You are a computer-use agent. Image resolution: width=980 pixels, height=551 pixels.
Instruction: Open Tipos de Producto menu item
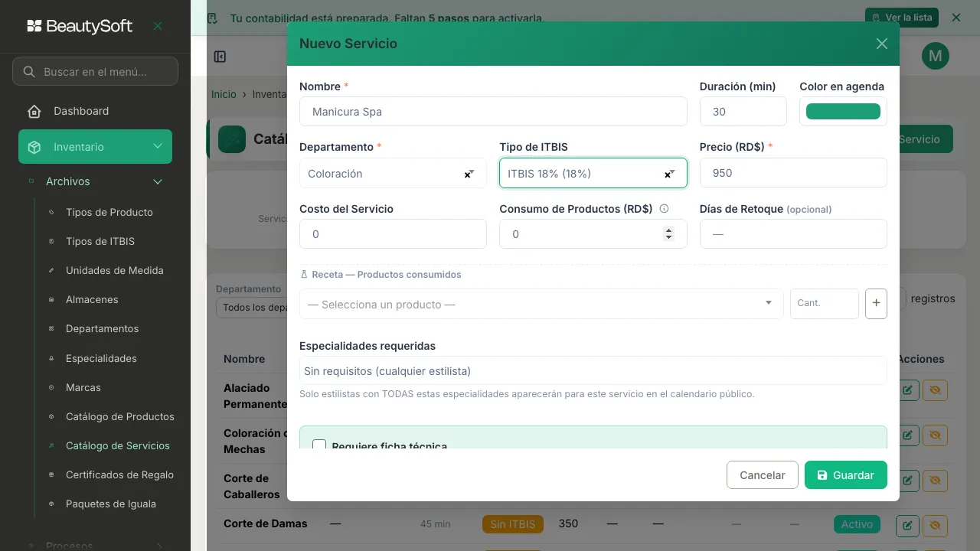pos(109,212)
